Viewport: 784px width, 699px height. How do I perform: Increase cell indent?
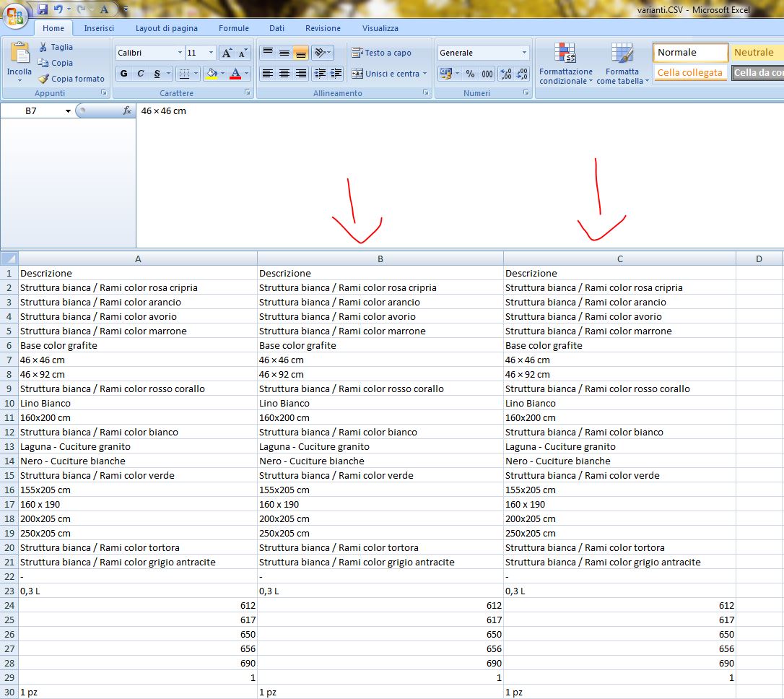point(336,74)
